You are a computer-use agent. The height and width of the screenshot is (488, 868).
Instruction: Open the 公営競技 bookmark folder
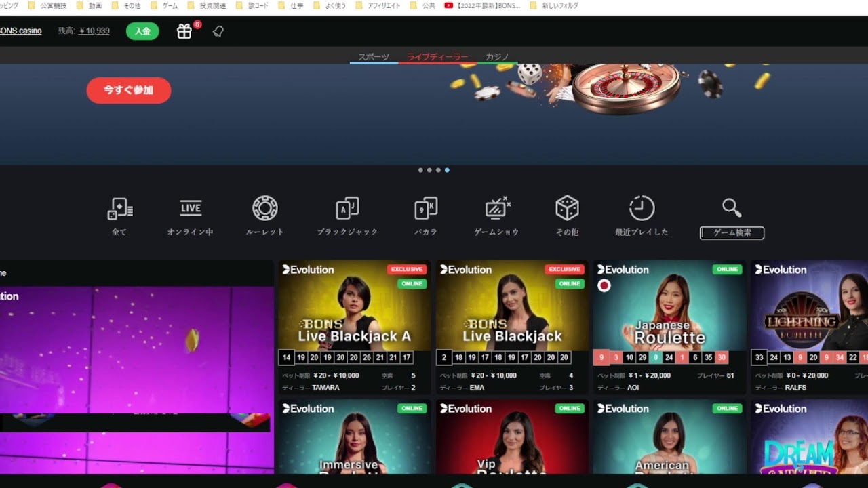(x=47, y=5)
